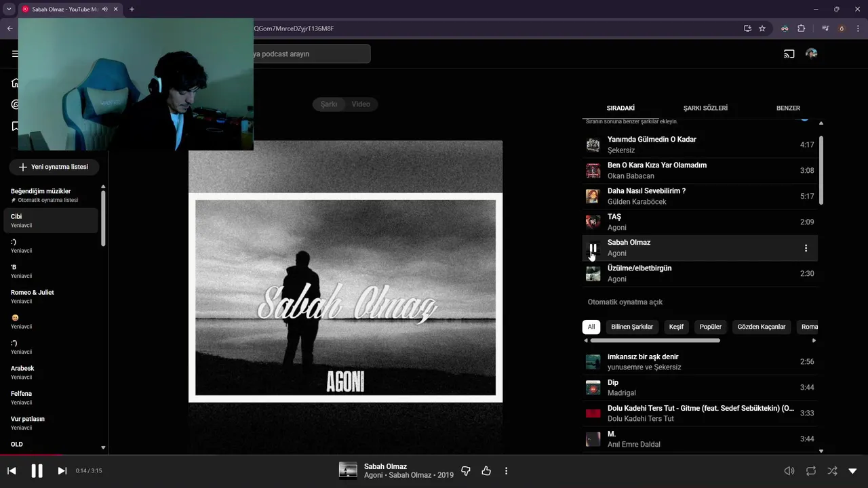Pause Sabah Olmaz in the queue
The image size is (868, 488).
point(593,248)
